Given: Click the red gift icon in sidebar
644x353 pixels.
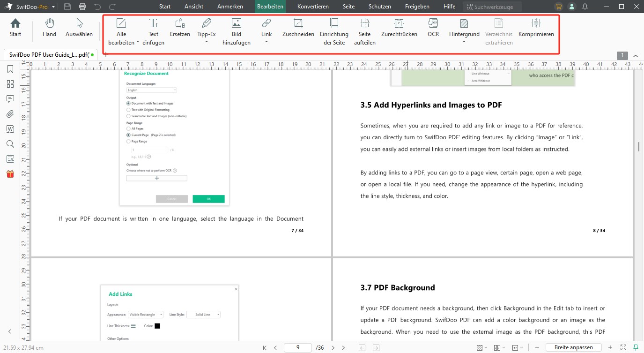Looking at the screenshot, I should pyautogui.click(x=10, y=174).
